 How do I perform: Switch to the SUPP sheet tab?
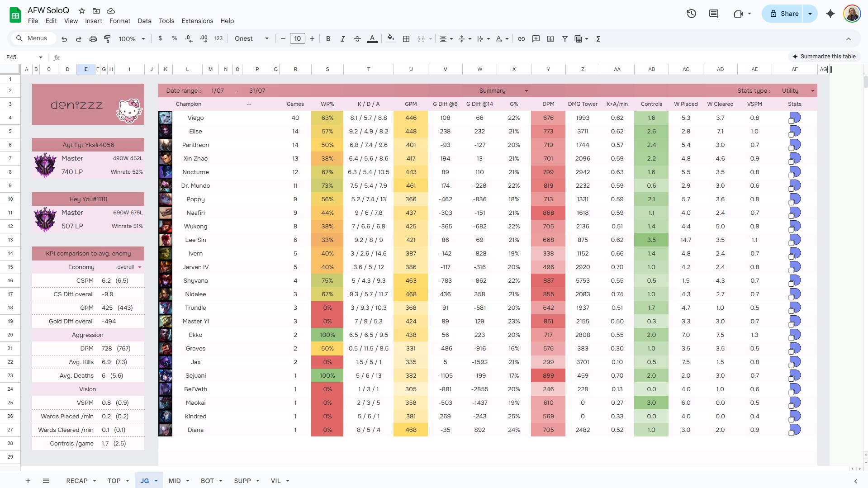click(242, 481)
